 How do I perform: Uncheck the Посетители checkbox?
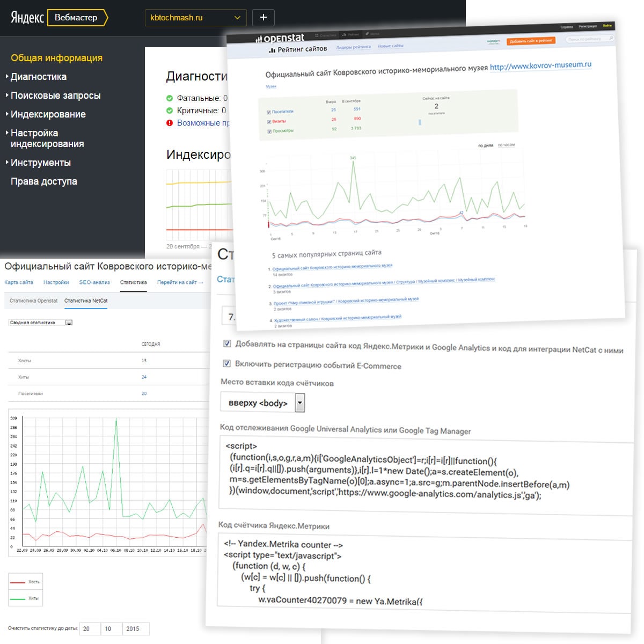pos(269,112)
